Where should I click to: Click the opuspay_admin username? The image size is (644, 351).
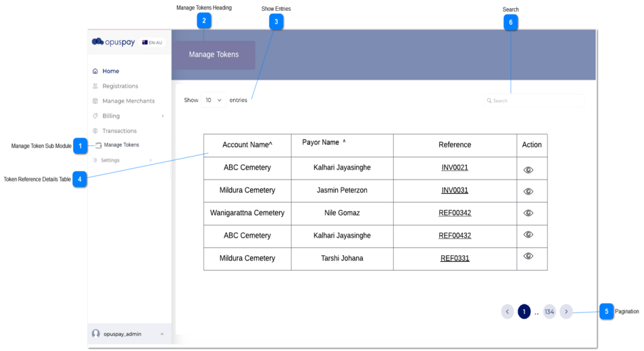coord(122,334)
